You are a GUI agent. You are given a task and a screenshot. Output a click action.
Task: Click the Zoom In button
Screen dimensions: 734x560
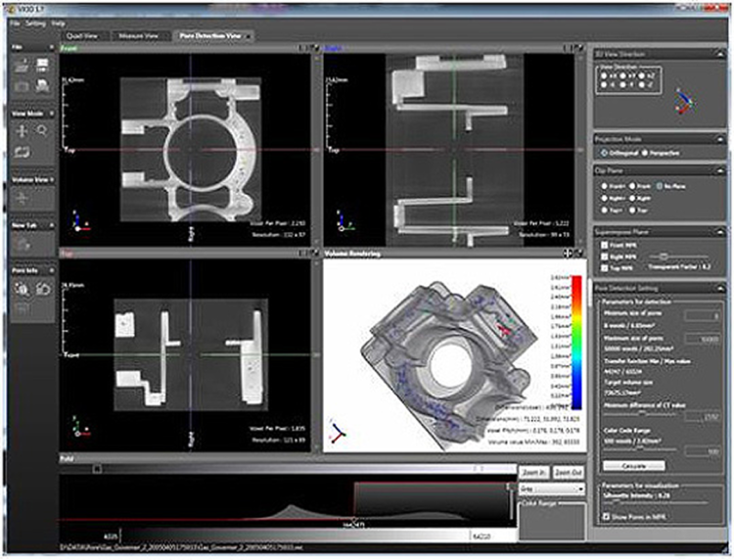(x=532, y=473)
